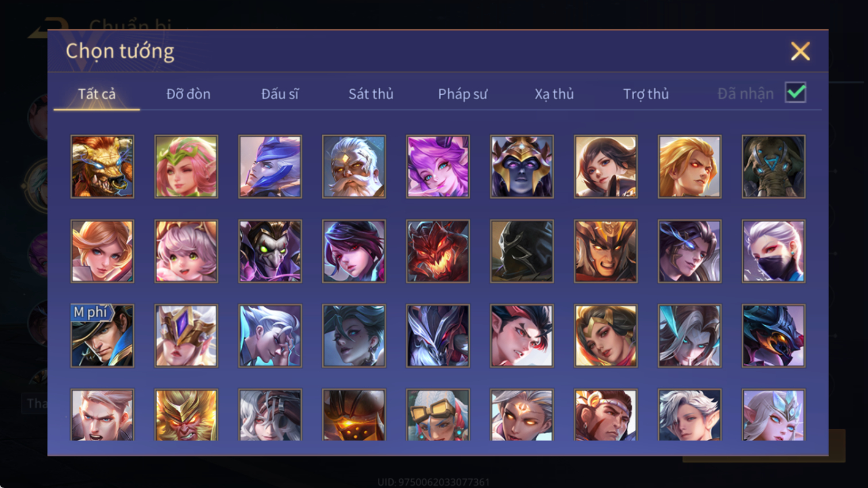The height and width of the screenshot is (488, 868).
Task: Toggle the Đã nhận checkbox
Action: tap(796, 93)
